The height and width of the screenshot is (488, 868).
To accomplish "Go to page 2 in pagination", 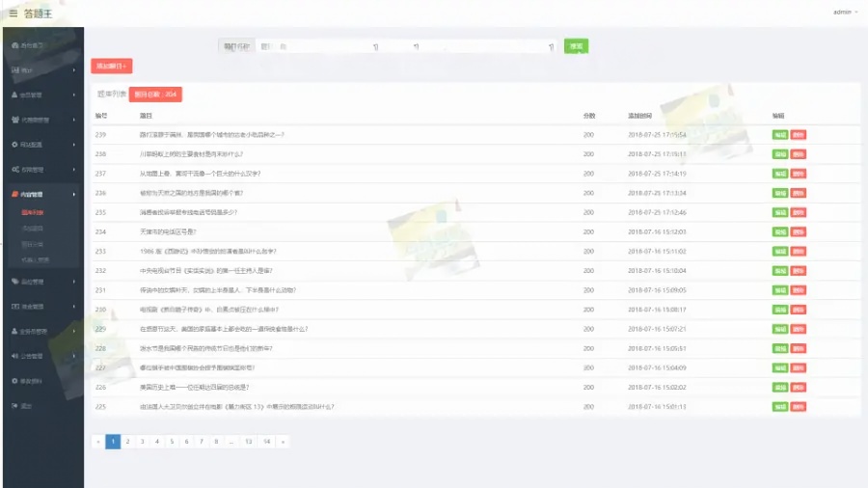I will (127, 442).
